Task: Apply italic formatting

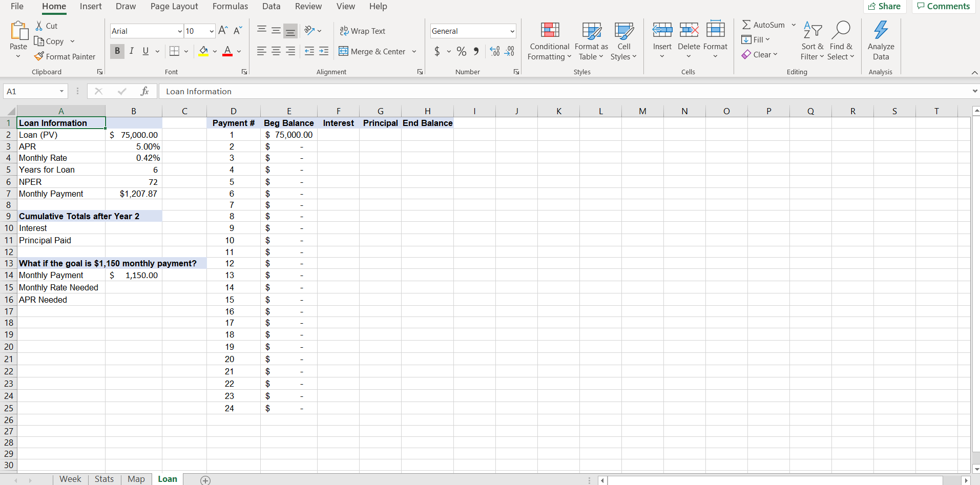Action: click(131, 51)
